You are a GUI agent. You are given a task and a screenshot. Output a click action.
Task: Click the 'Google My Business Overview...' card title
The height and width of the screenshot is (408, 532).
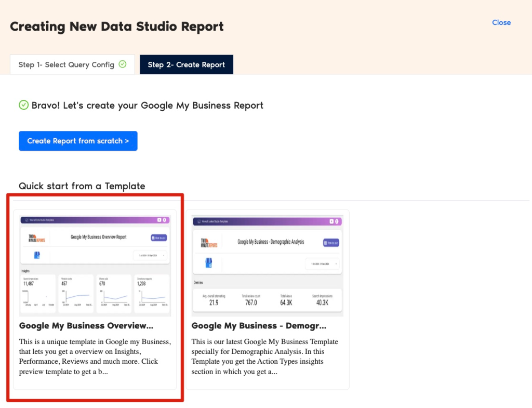pos(86,325)
